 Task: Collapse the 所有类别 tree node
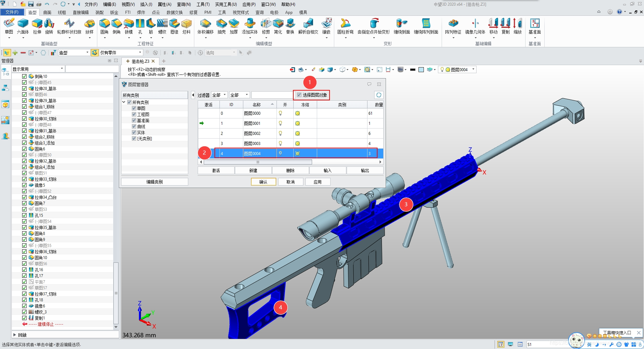tap(124, 102)
